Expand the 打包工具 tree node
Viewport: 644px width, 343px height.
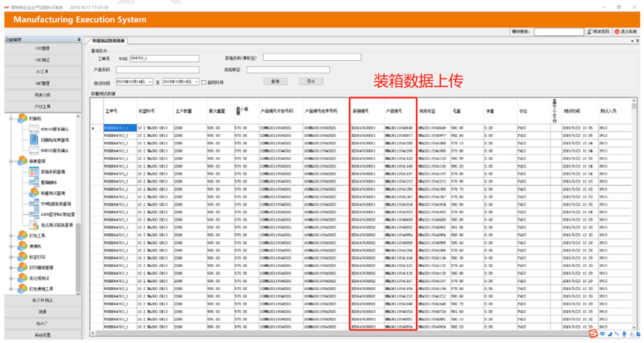(x=11, y=236)
